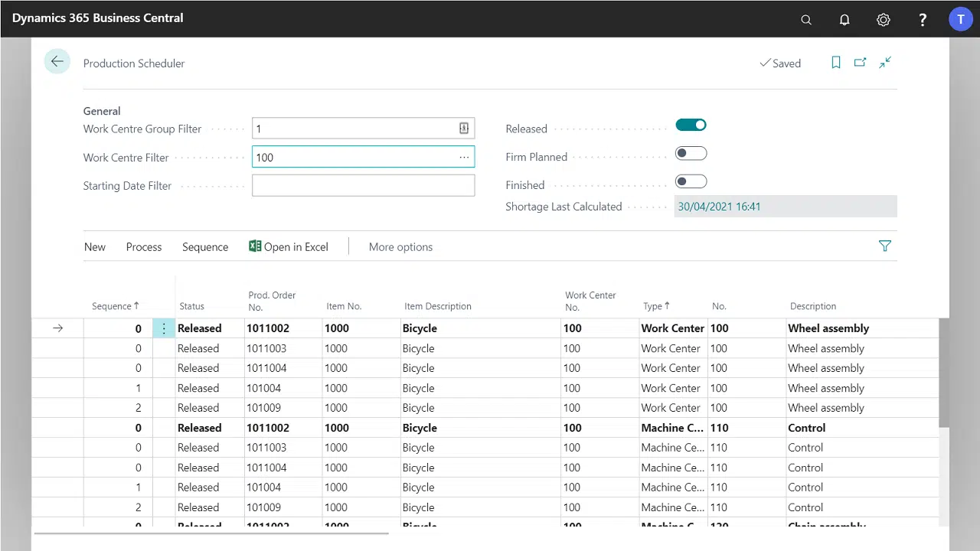The image size is (980, 551).
Task: Open the first row's options ellipsis
Action: [x=164, y=328]
